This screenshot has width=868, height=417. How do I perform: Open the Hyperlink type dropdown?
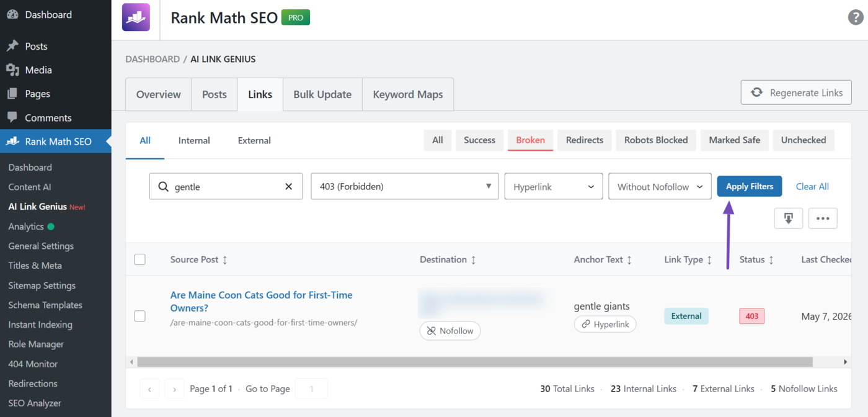(554, 186)
